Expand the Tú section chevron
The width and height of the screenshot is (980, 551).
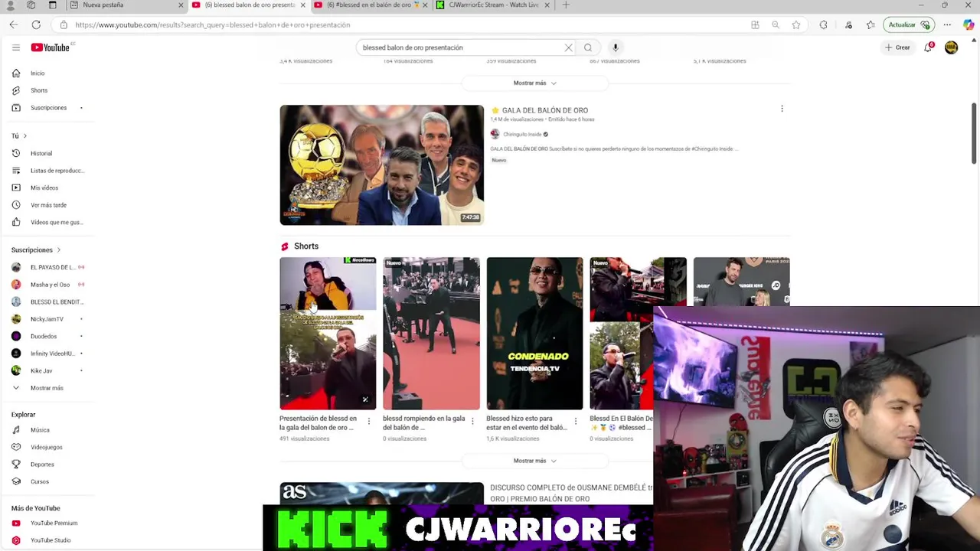[24, 136]
